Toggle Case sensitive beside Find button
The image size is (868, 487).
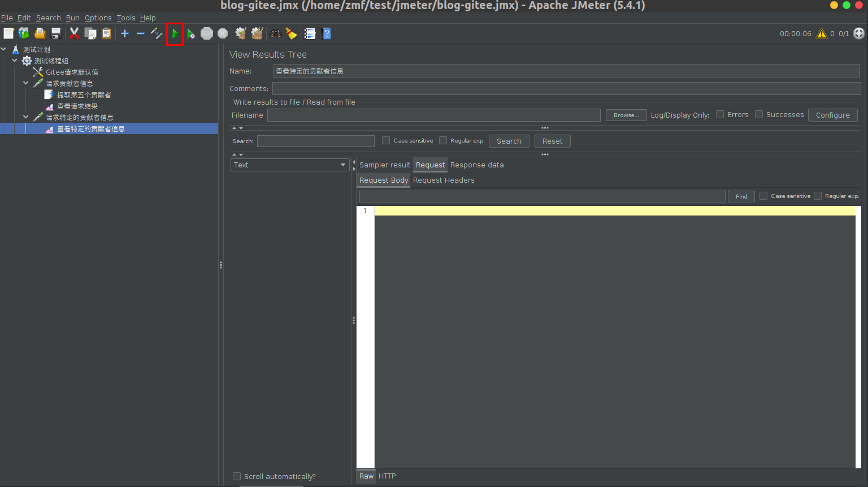pos(763,196)
